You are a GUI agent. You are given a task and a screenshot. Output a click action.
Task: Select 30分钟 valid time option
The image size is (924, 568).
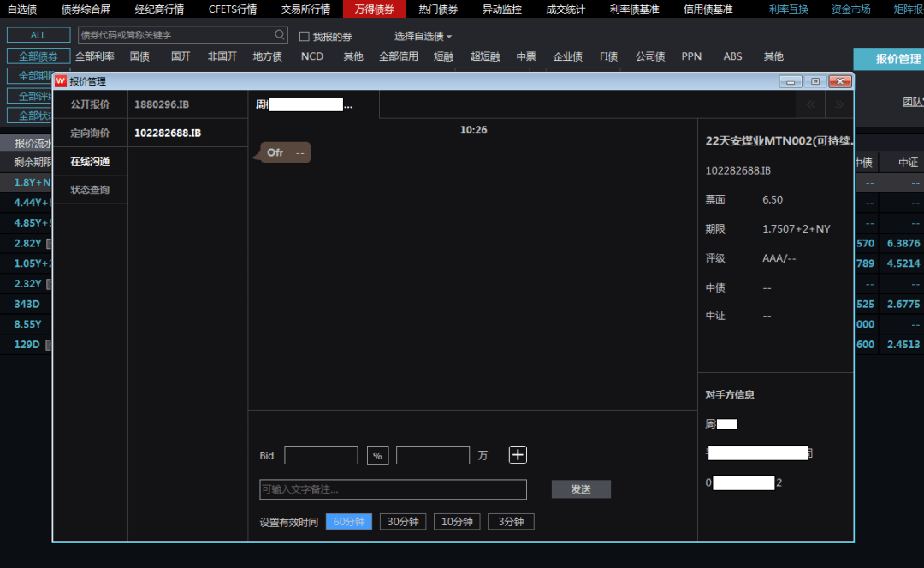pos(403,522)
